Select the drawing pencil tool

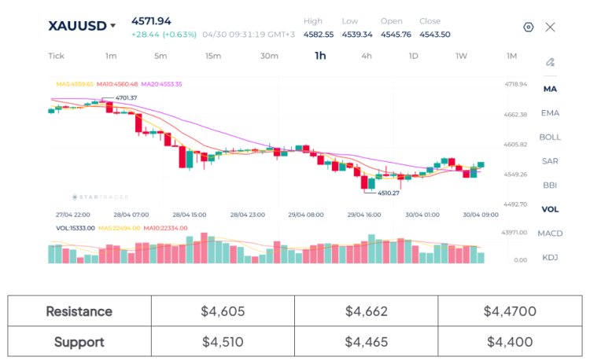click(551, 62)
